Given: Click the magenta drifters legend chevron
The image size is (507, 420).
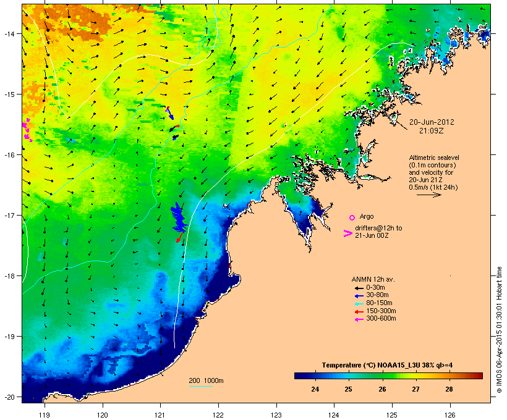Looking at the screenshot, I should coord(347,233).
